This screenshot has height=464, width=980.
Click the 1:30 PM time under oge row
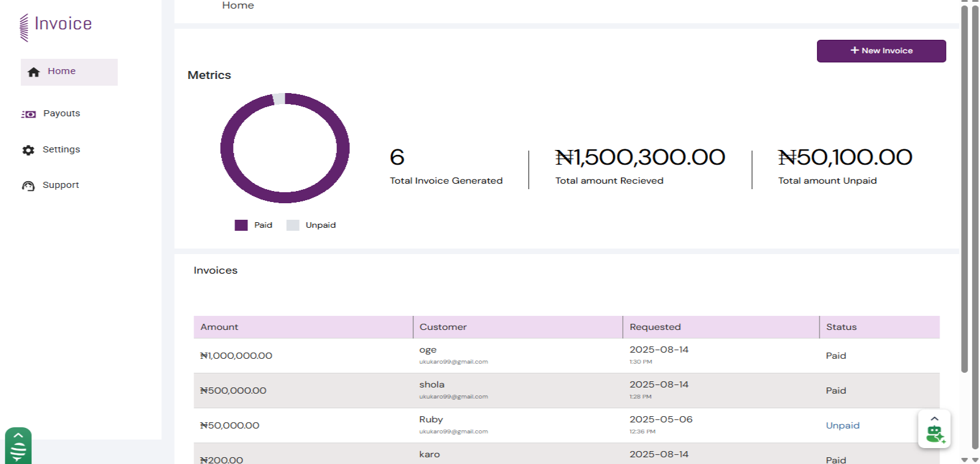[x=641, y=362]
